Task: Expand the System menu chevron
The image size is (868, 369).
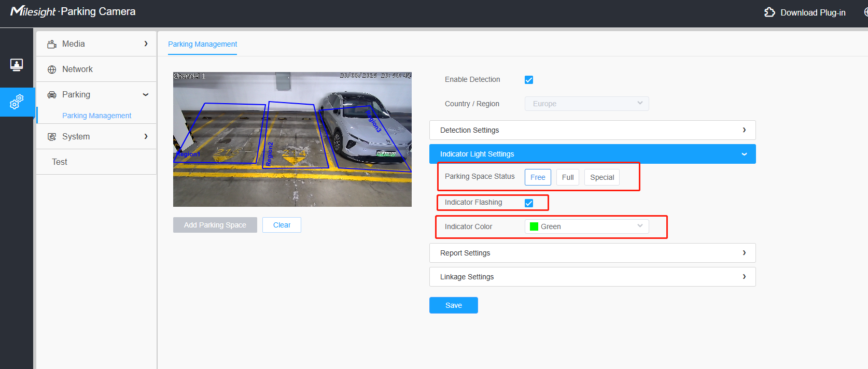Action: click(146, 137)
